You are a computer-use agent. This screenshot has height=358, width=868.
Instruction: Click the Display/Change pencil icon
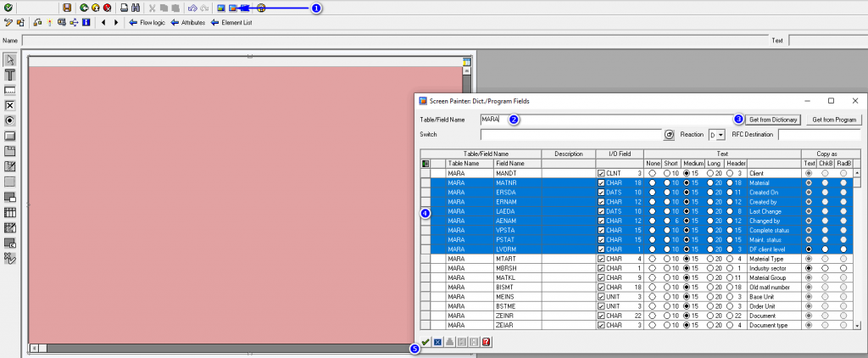pyautogui.click(x=8, y=23)
